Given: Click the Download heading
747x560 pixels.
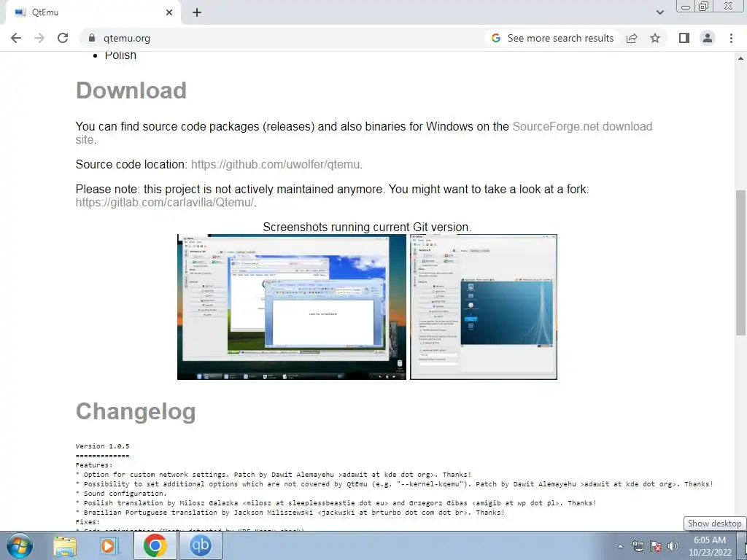Looking at the screenshot, I should point(131,90).
